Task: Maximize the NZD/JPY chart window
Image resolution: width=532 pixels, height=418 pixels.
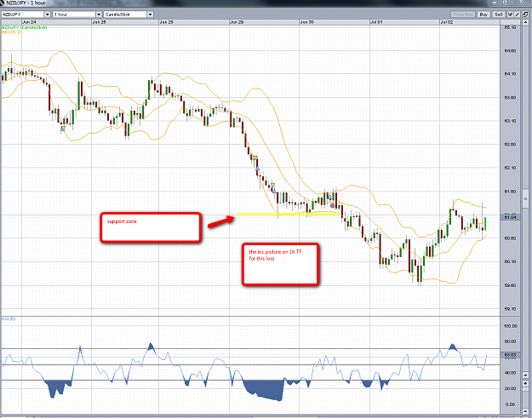Action: (x=506, y=3)
